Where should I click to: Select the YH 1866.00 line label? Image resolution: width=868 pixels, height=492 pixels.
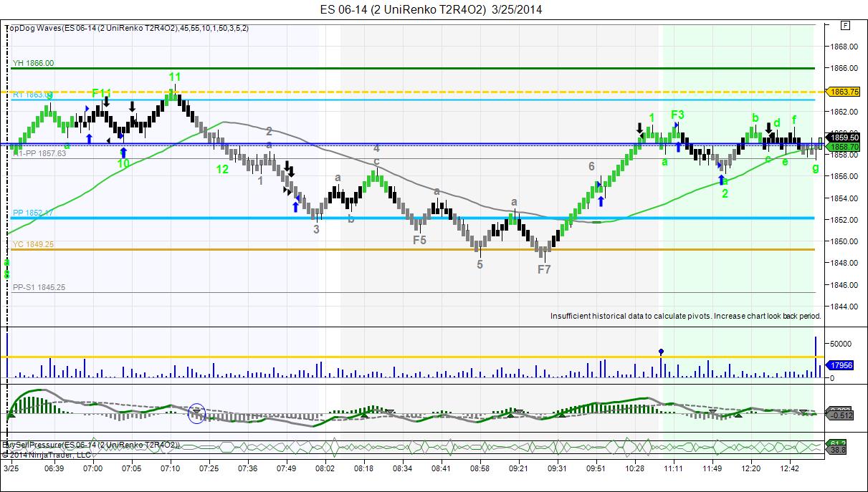tap(33, 63)
